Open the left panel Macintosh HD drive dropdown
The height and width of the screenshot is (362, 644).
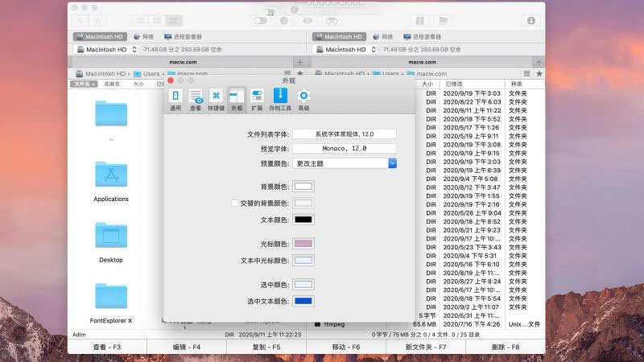click(106, 49)
